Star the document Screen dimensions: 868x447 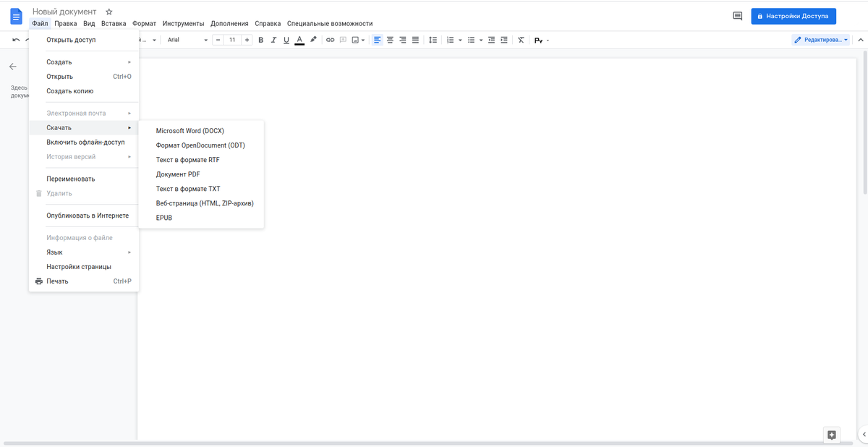coord(109,12)
